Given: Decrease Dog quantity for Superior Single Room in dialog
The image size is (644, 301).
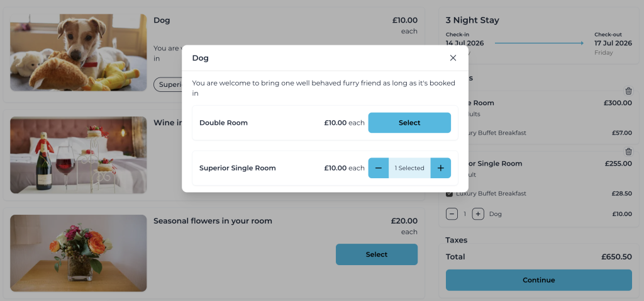Looking at the screenshot, I should [x=378, y=168].
